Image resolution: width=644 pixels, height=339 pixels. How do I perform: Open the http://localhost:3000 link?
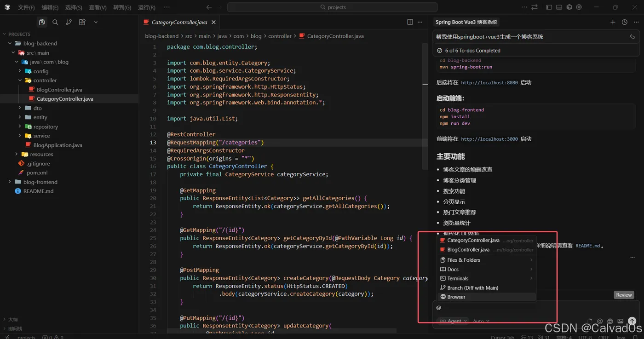pyautogui.click(x=489, y=139)
